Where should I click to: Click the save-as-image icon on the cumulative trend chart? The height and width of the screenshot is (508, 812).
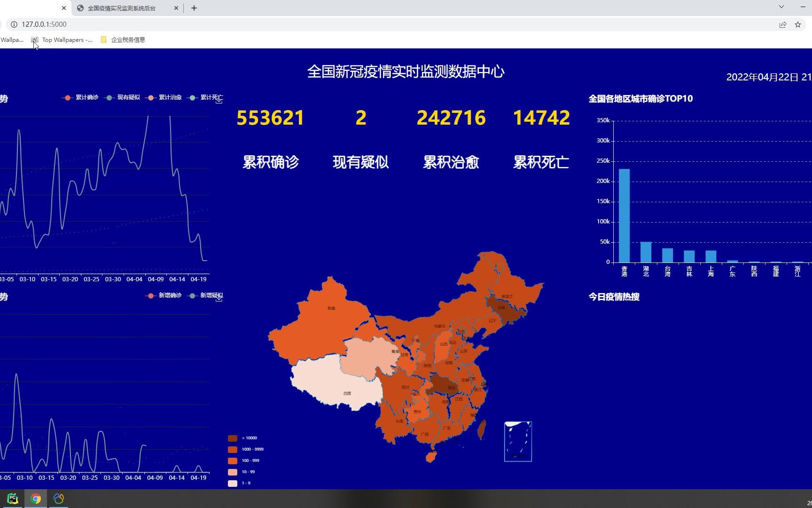tap(219, 100)
